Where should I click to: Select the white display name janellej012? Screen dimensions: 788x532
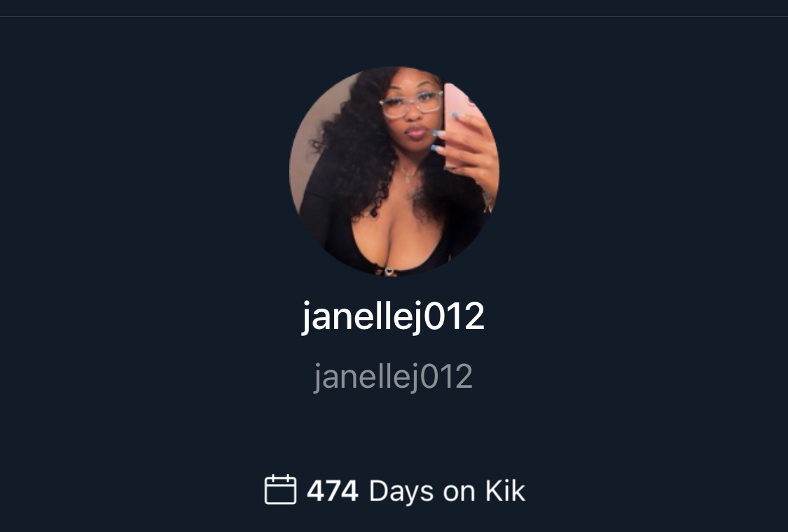click(393, 316)
